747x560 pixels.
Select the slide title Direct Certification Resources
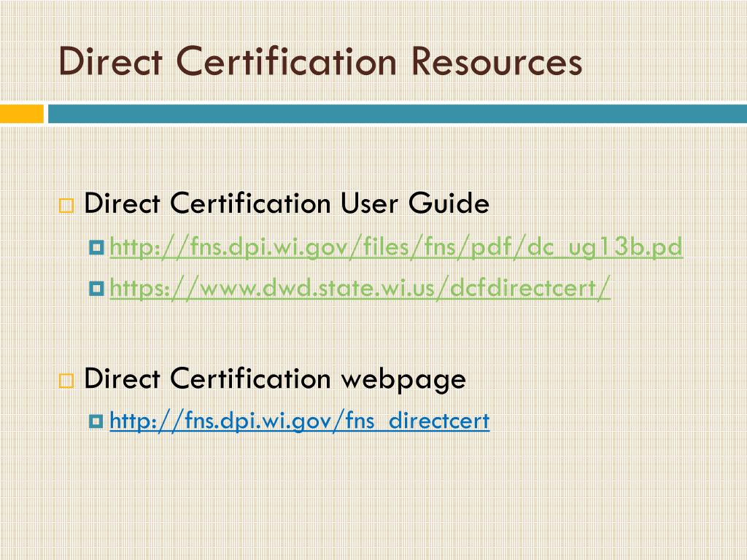click(x=320, y=61)
